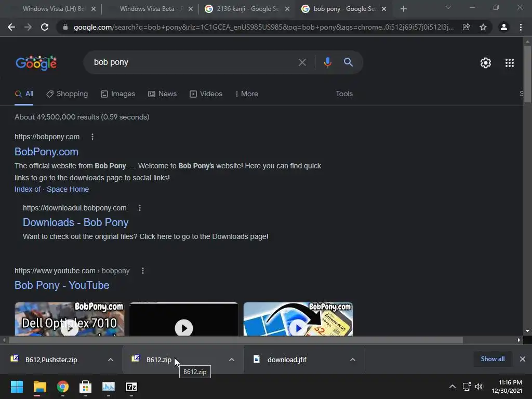Image resolution: width=532 pixels, height=399 pixels.
Task: Reload the current page
Action: coord(45,27)
